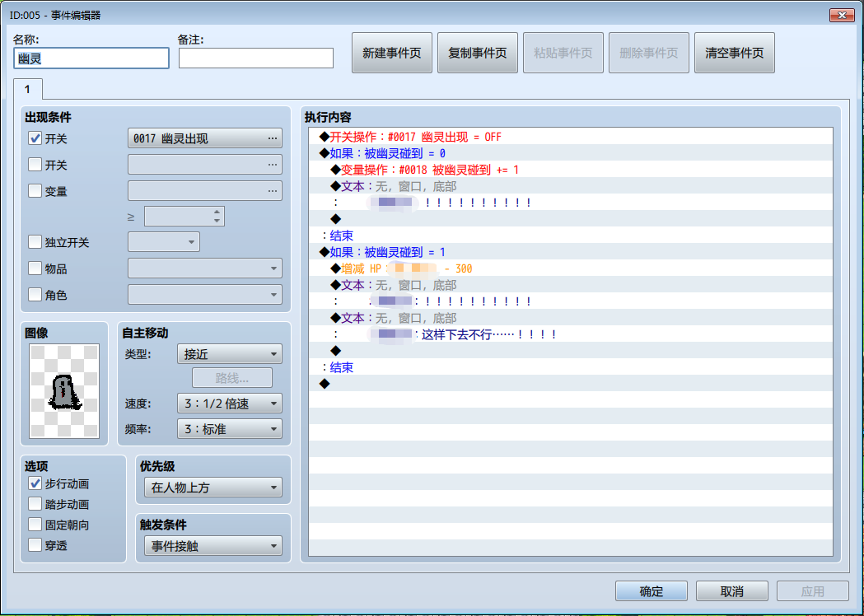The image size is (864, 616).
Task: Select command 变量操作 #0018 被幽灵碰到 += 1
Action: pos(571,170)
